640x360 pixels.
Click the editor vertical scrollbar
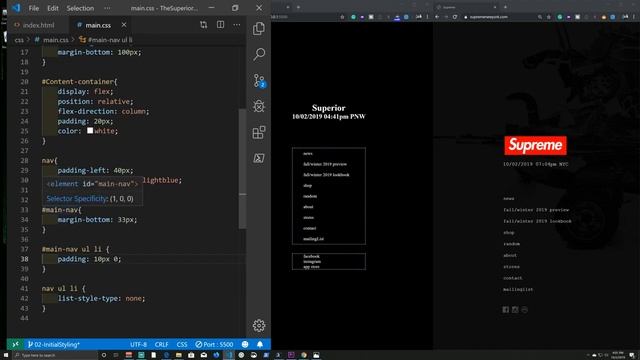(x=242, y=169)
